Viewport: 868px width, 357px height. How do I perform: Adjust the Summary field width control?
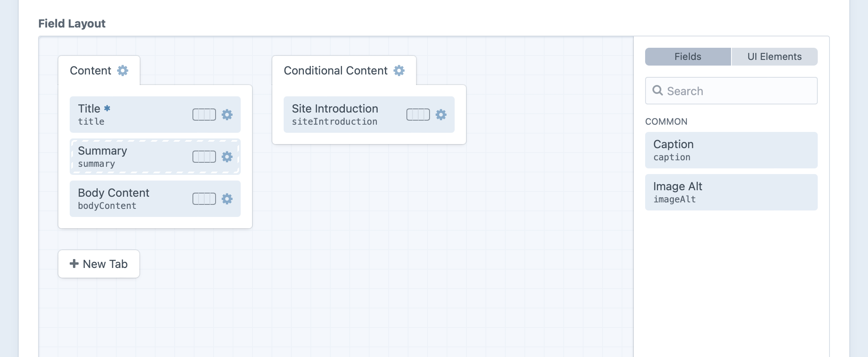(204, 157)
